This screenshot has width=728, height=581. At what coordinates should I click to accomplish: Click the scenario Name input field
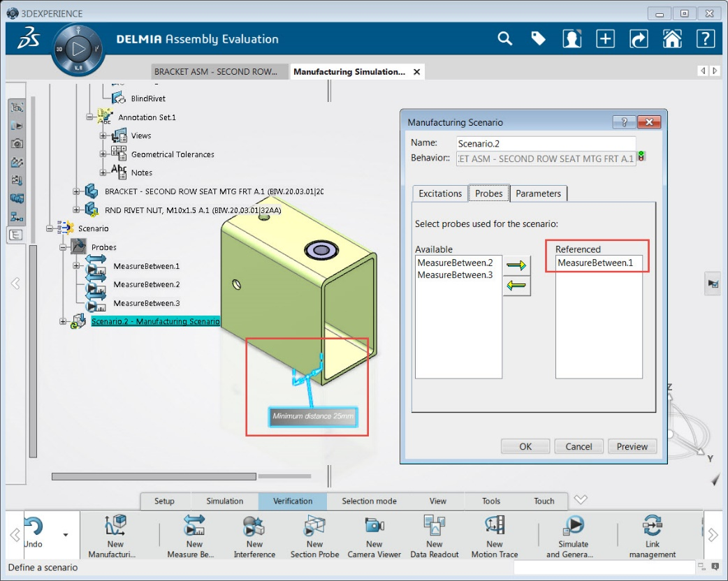pos(546,143)
